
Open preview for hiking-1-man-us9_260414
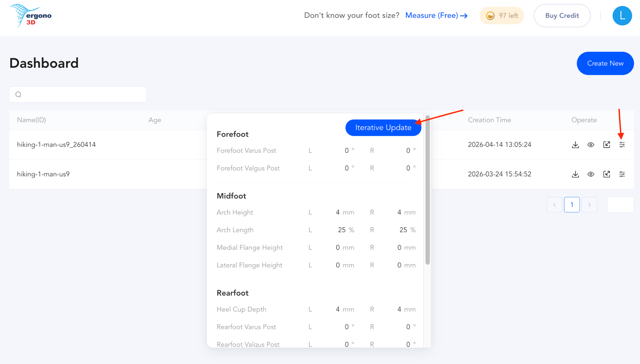(x=591, y=145)
